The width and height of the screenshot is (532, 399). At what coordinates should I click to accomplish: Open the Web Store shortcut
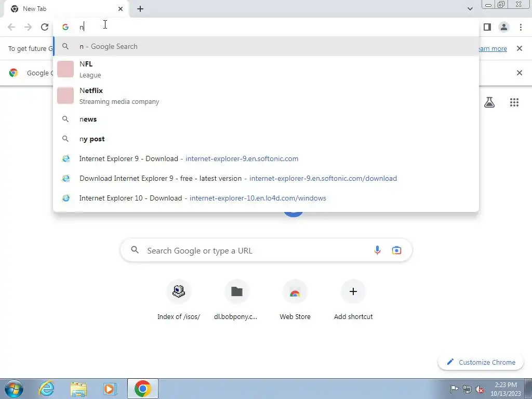click(295, 300)
